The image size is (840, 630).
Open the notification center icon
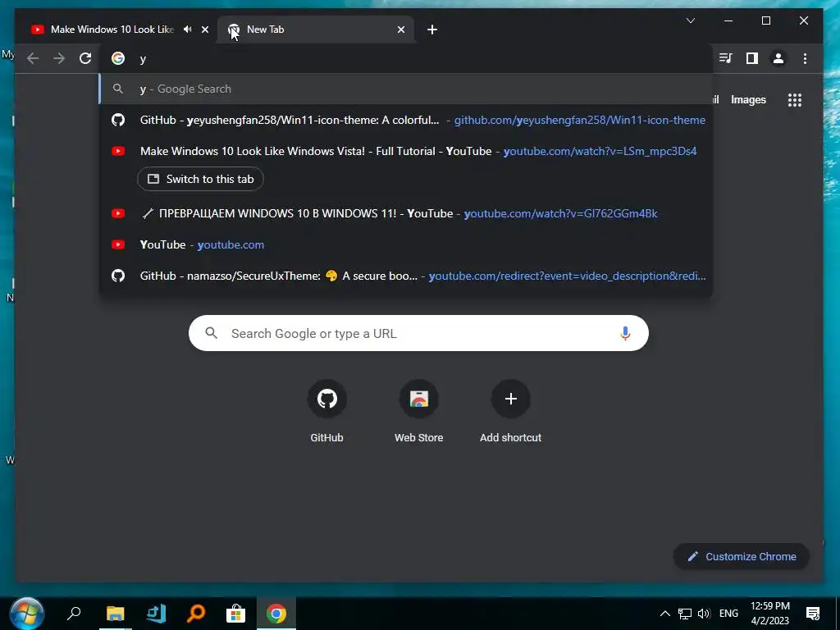pos(813,614)
